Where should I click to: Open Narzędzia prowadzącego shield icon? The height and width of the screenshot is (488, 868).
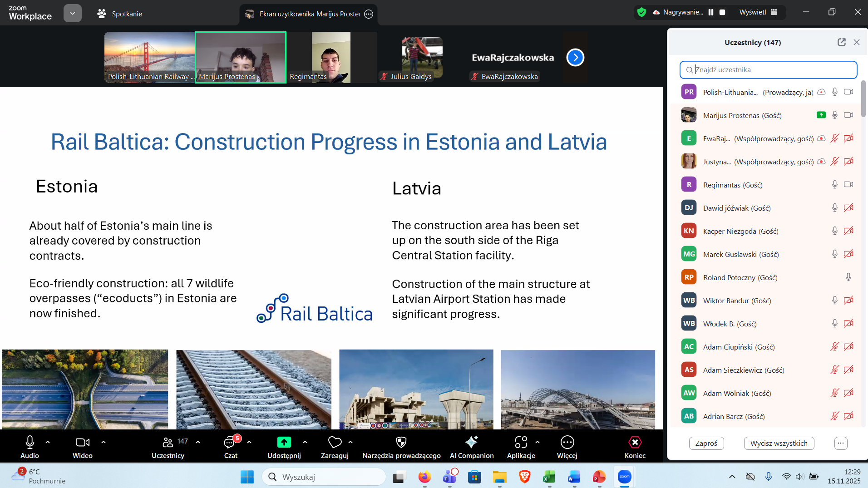click(x=401, y=442)
